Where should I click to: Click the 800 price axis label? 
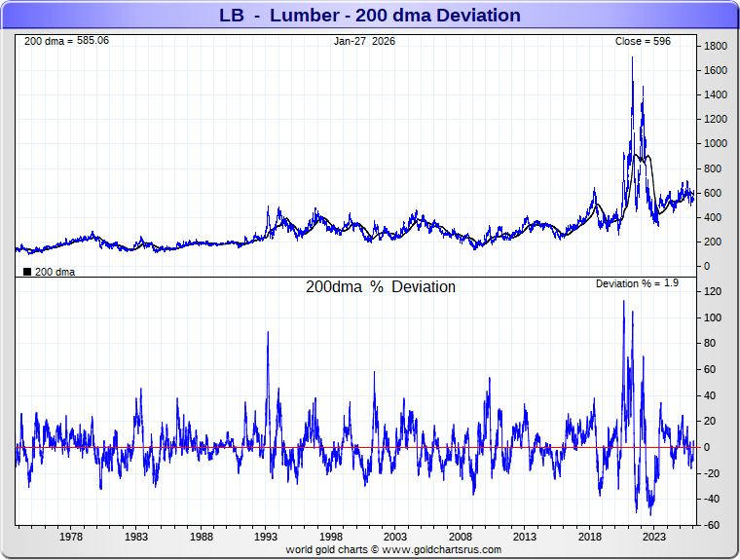pos(713,168)
